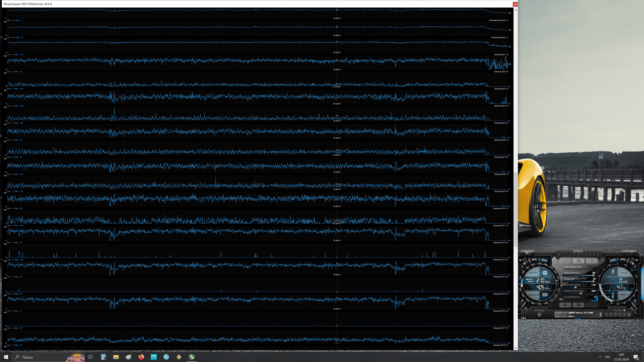The width and height of the screenshot is (644, 362).
Task: Open fan speed gear settings icon
Action: [x=560, y=299]
